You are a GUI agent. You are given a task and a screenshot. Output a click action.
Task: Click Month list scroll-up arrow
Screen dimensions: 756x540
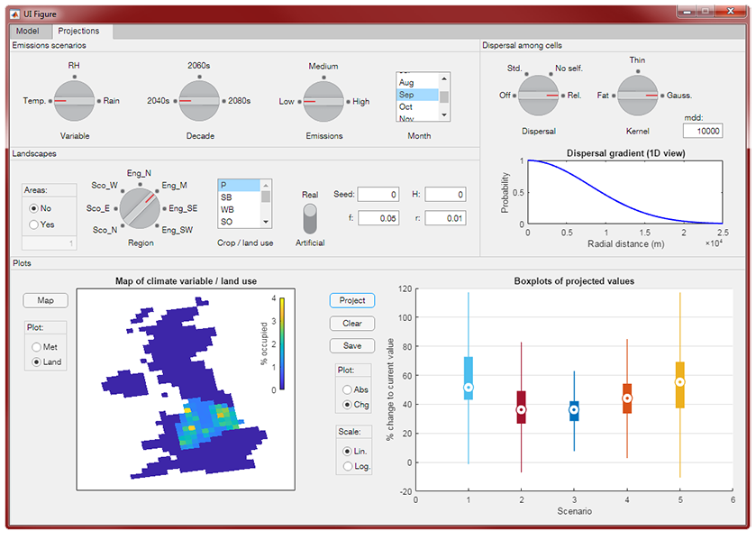[x=444, y=78]
